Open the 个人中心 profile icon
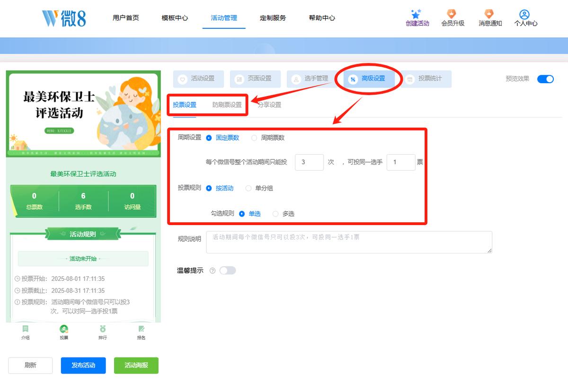Screen dimensions: 568x392 pyautogui.click(x=524, y=14)
